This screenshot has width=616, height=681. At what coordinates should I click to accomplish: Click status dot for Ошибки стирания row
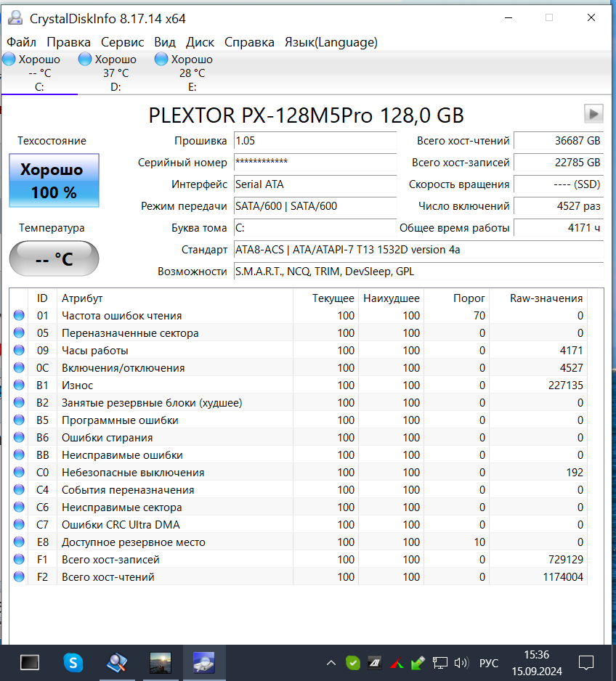tap(19, 437)
